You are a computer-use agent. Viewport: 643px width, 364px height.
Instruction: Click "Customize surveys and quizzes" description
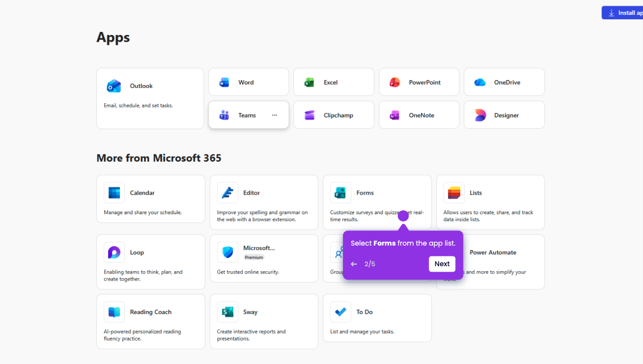pos(377,216)
